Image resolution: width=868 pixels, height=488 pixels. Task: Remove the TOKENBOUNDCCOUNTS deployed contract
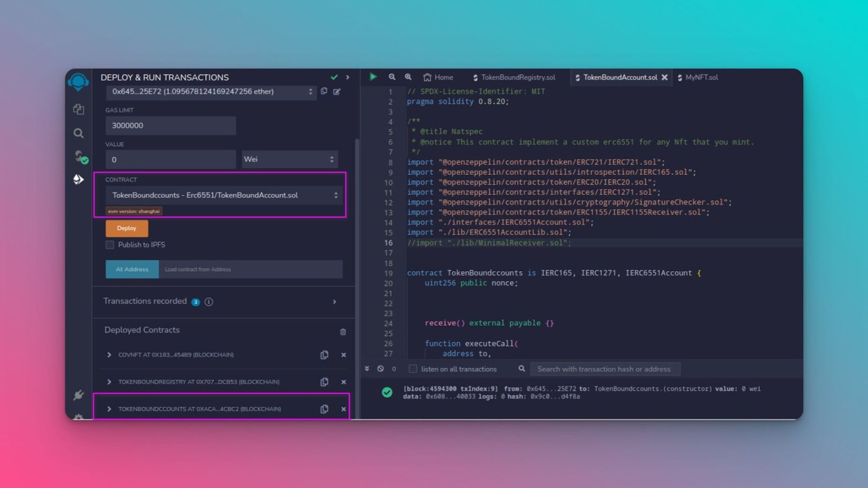click(x=343, y=409)
